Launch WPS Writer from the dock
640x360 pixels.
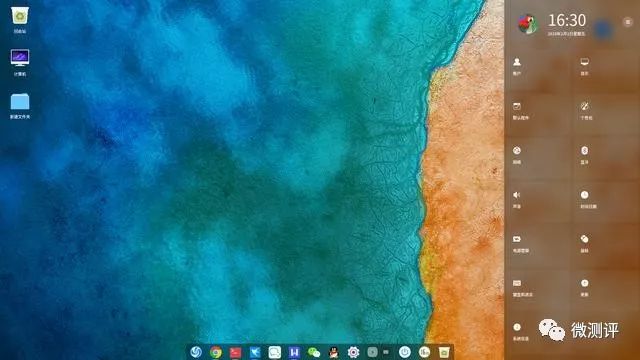(x=294, y=352)
